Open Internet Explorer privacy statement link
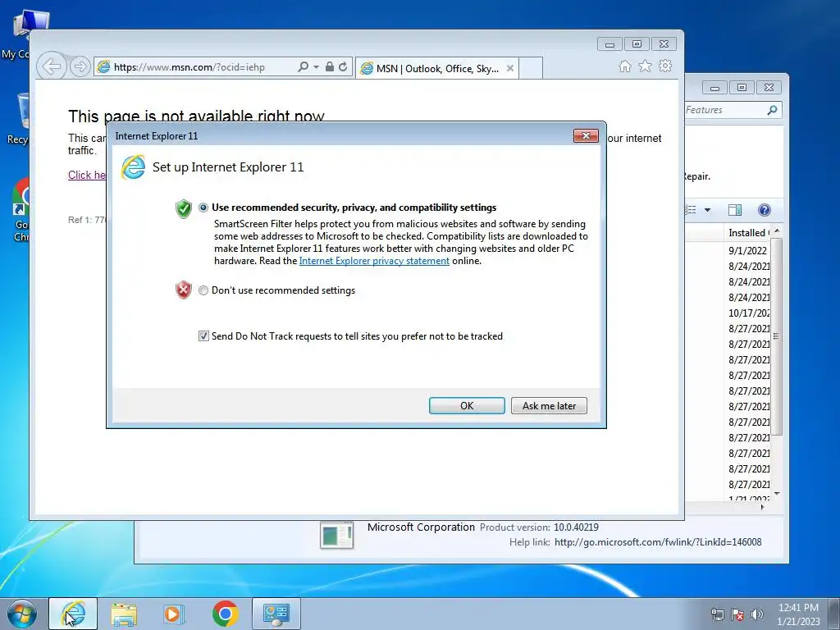The height and width of the screenshot is (630, 840). coord(374,261)
